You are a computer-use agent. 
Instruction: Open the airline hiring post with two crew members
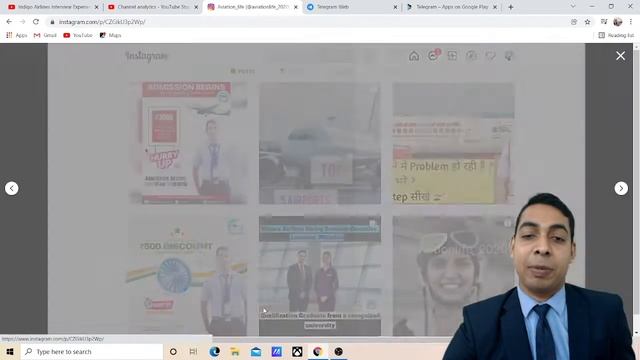(320, 276)
